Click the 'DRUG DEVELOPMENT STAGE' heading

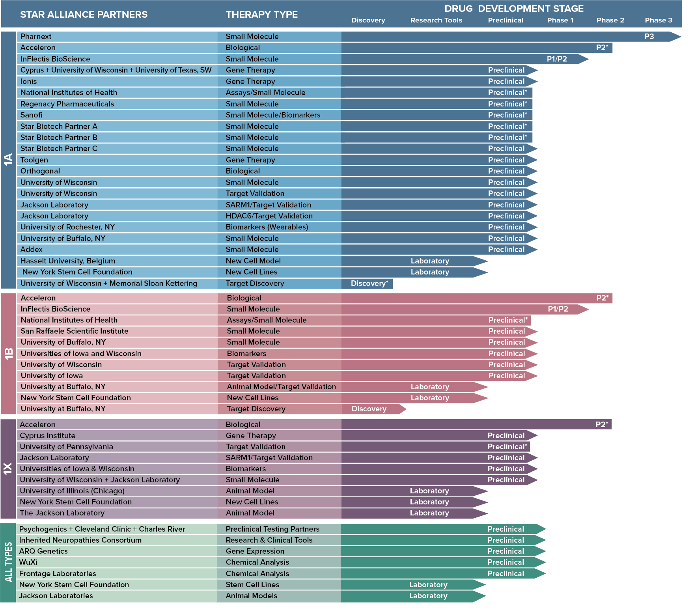tap(514, 8)
